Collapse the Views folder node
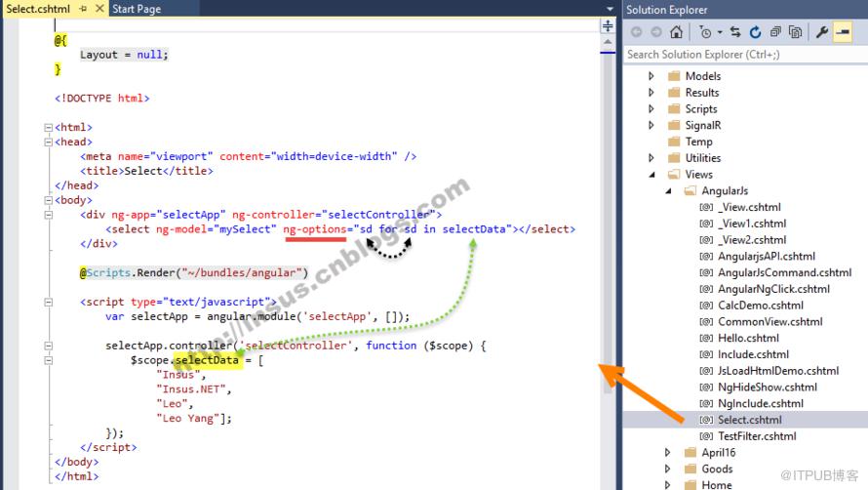 click(651, 175)
